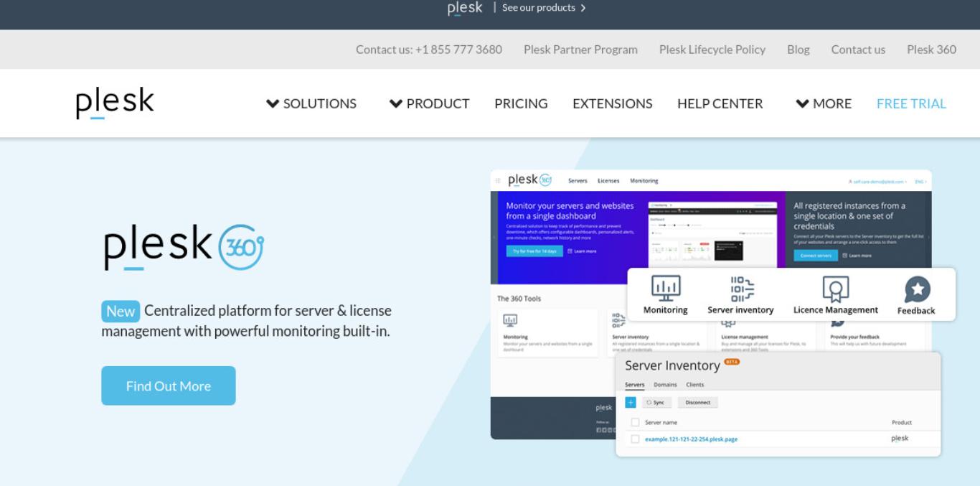980x486 pixels.
Task: Click the Disconnect button
Action: coord(697,403)
